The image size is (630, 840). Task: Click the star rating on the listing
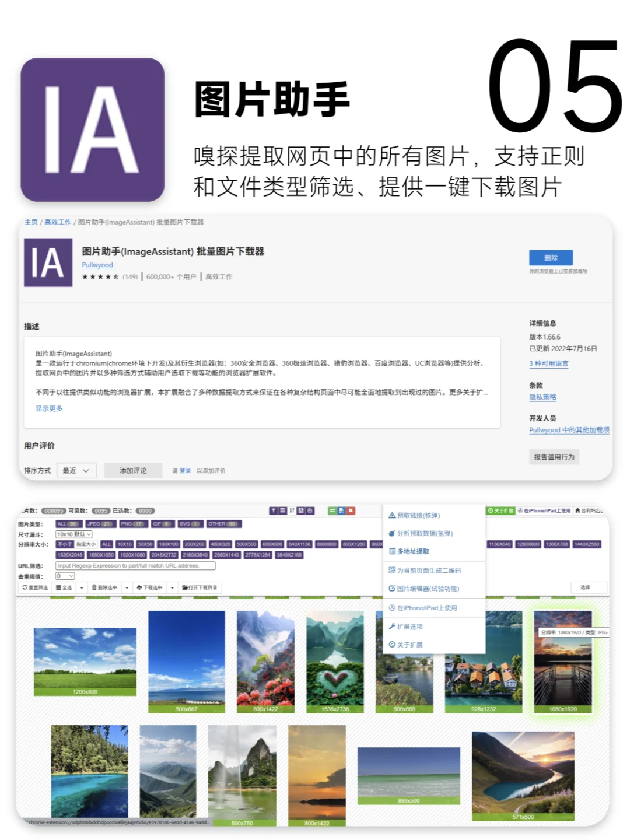pyautogui.click(x=100, y=277)
